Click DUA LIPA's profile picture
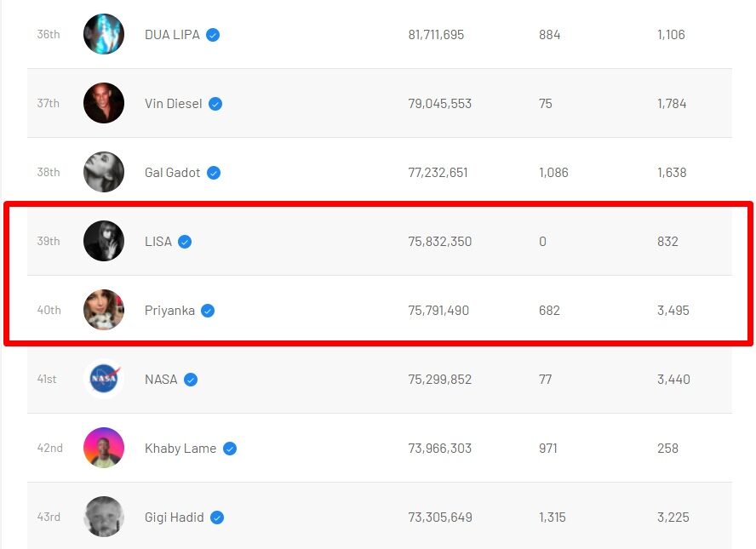 104,34
